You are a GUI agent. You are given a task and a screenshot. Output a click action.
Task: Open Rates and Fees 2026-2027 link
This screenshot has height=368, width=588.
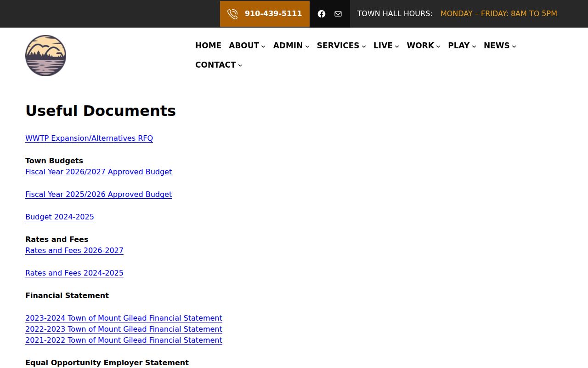[74, 251]
